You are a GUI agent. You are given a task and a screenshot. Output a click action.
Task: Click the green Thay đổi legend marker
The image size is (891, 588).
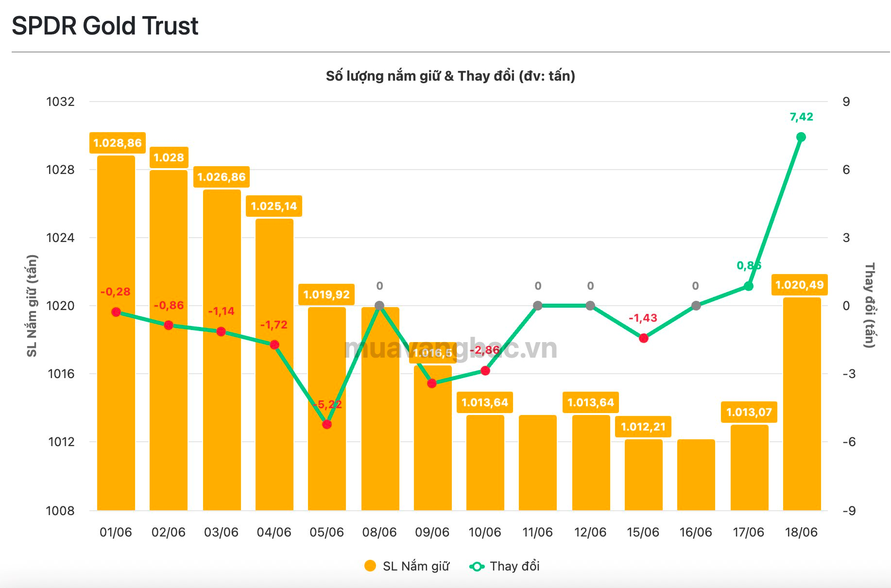[477, 567]
